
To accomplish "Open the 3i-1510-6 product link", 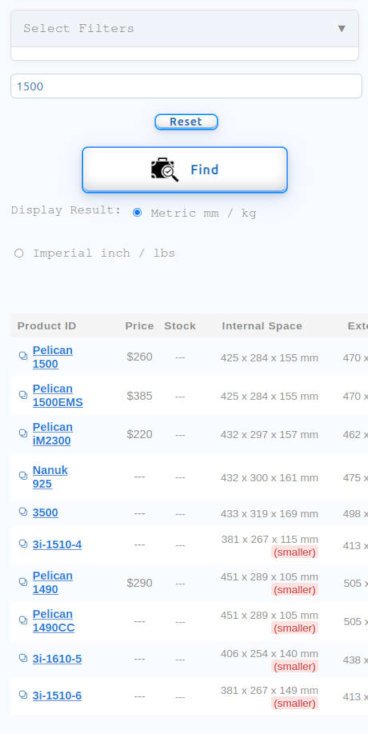I will click(57, 696).
